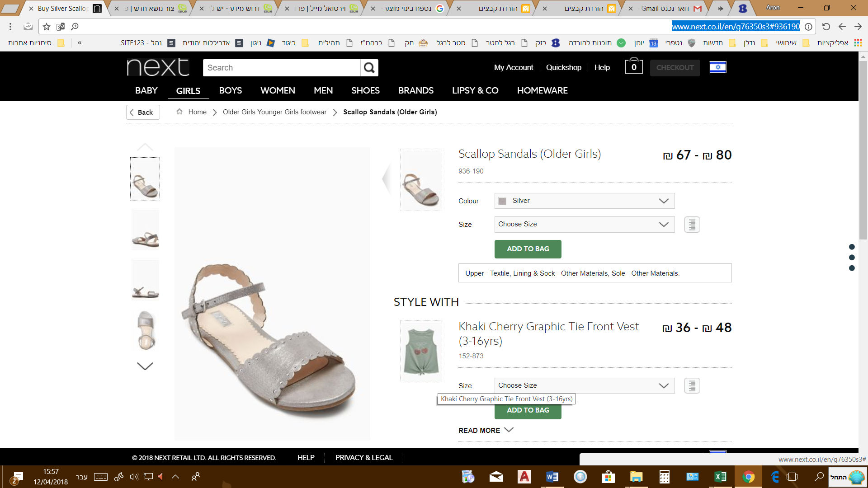The width and height of the screenshot is (868, 488).
Task: Click into the Search input field
Action: tap(281, 68)
